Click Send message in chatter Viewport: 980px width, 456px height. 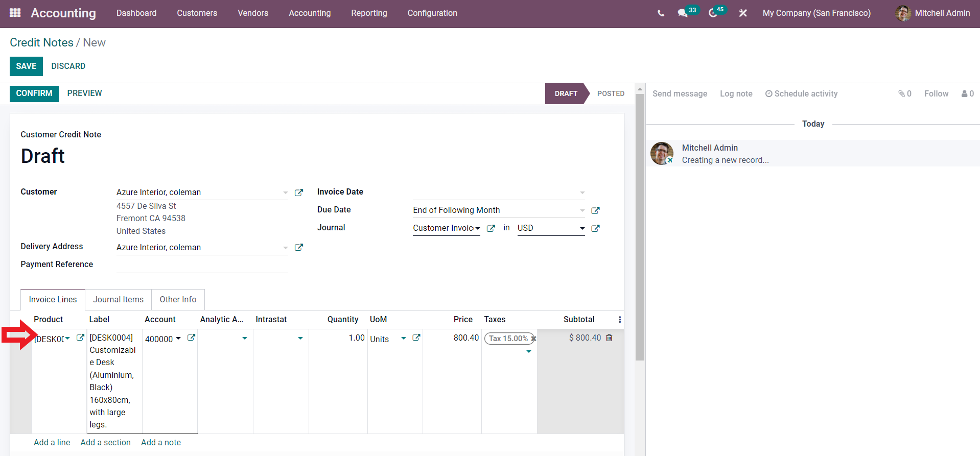[x=680, y=93]
